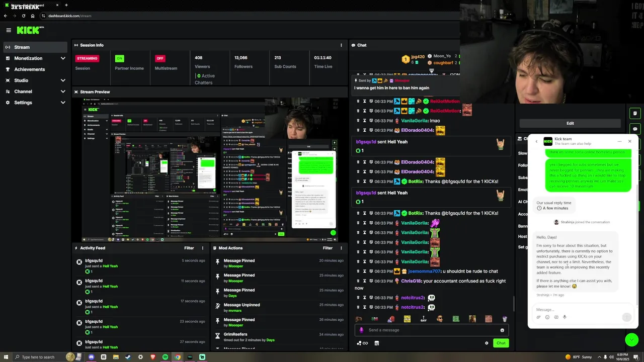644x362 pixels.
Task: Open the chat settings gear
Action: click(487, 343)
